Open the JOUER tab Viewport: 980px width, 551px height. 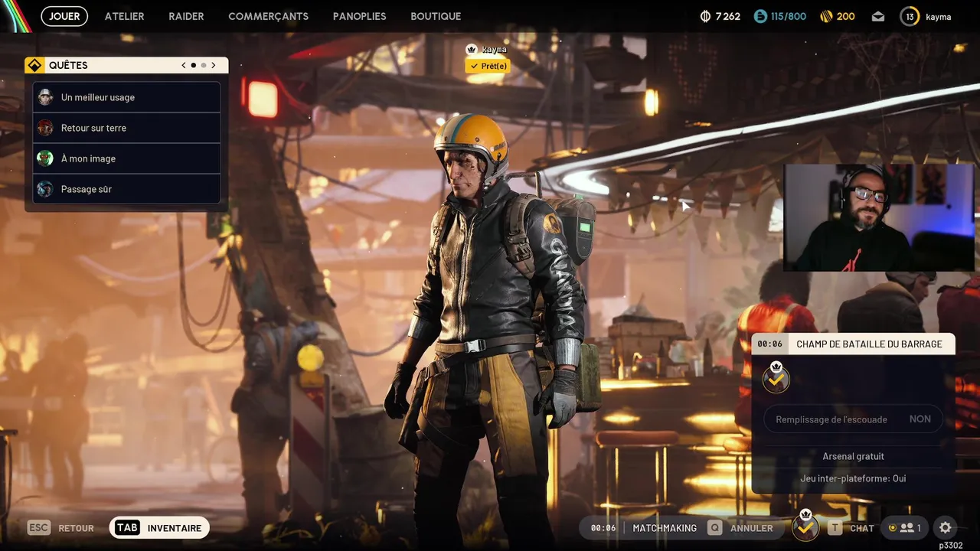point(64,16)
